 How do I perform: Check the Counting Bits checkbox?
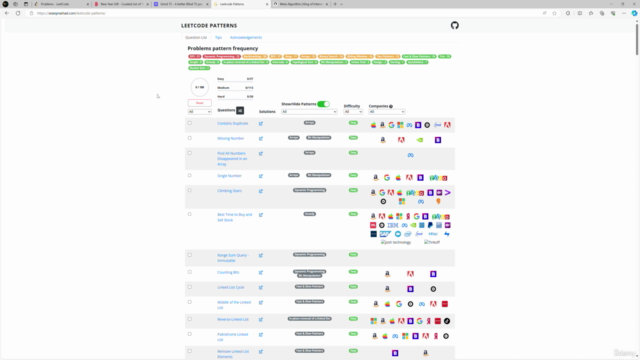[x=189, y=272]
